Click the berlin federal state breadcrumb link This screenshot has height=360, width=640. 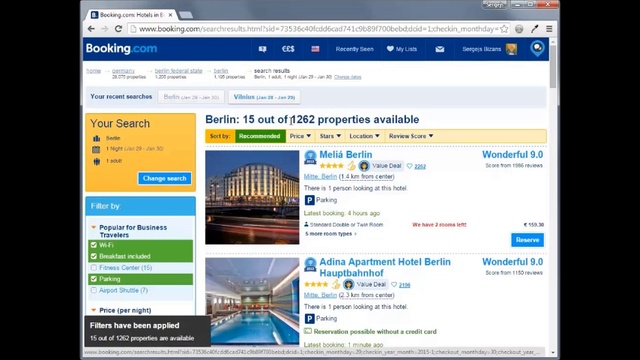[x=178, y=71]
